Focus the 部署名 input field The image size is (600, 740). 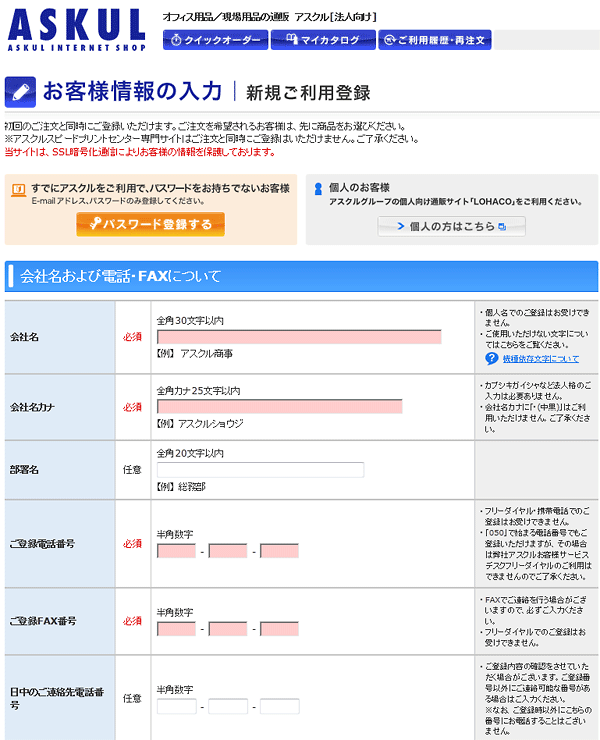coord(261,470)
